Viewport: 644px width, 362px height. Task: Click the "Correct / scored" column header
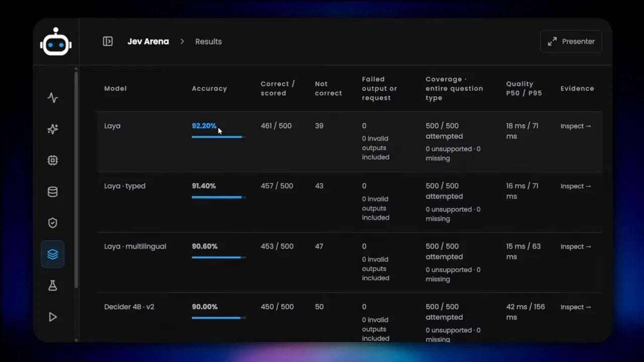278,88
